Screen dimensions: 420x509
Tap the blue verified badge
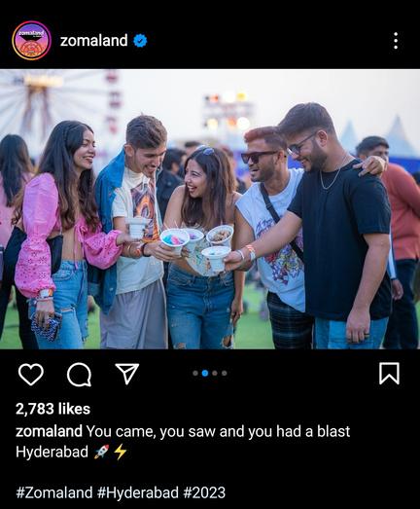[140, 41]
